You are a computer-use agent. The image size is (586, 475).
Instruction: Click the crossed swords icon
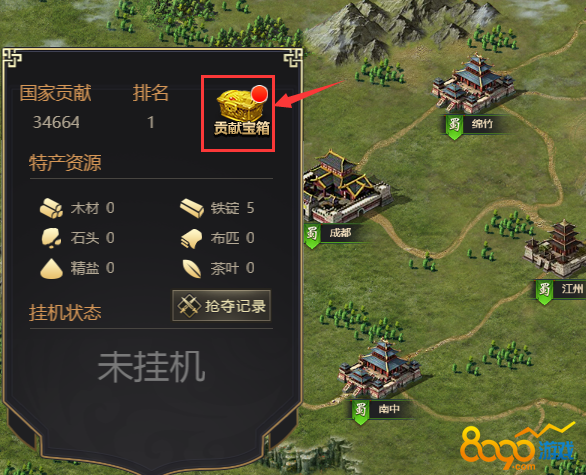tap(189, 306)
